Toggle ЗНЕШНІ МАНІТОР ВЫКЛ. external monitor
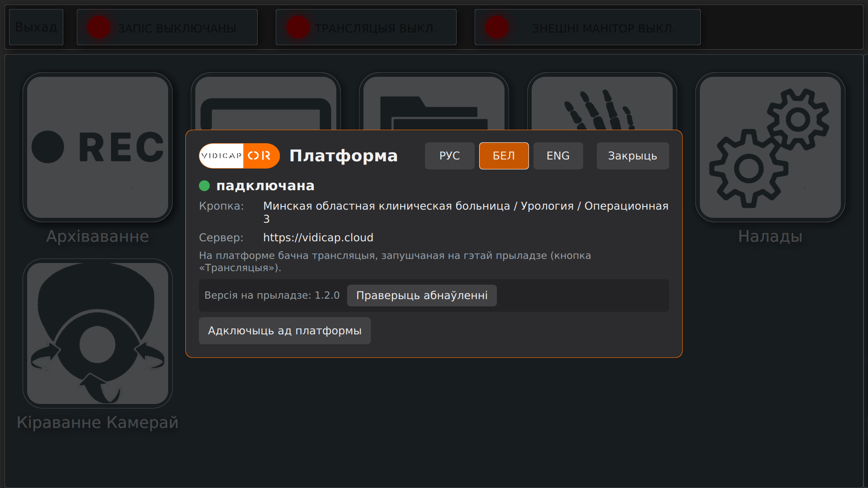Screen dimensions: 868x488 click(588, 27)
